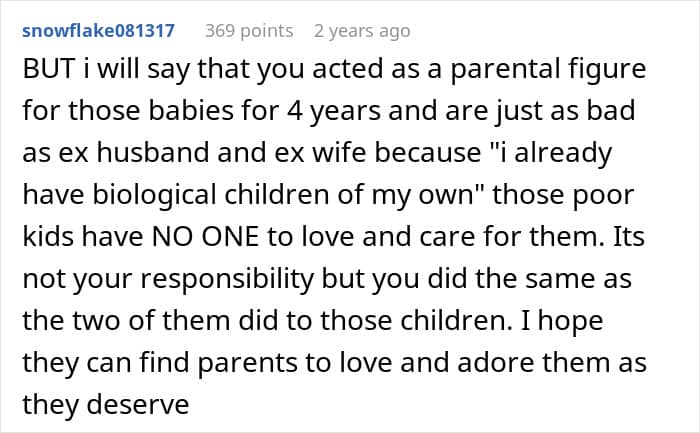Open the "2 years ago" timestamp permalink
The height and width of the screenshot is (433, 700).
click(362, 31)
